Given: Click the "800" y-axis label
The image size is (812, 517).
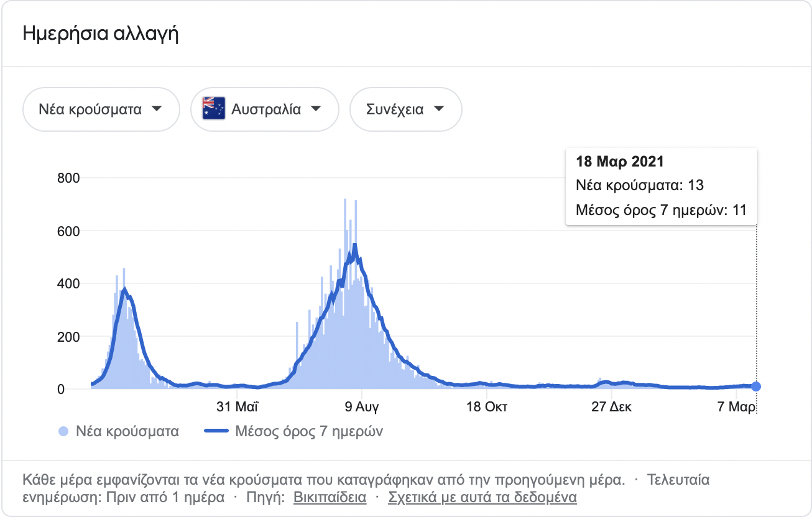Looking at the screenshot, I should (69, 179).
